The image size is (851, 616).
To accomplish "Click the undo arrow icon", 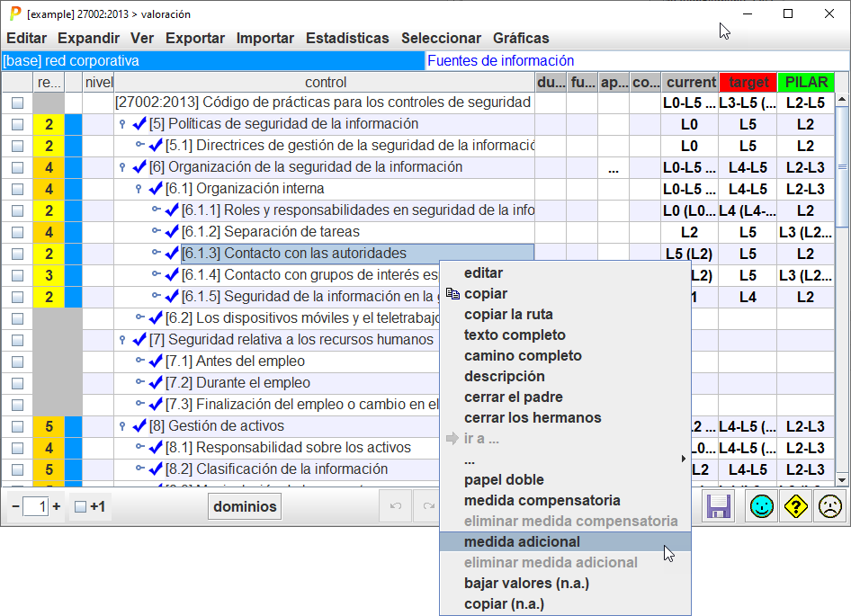I will click(395, 507).
